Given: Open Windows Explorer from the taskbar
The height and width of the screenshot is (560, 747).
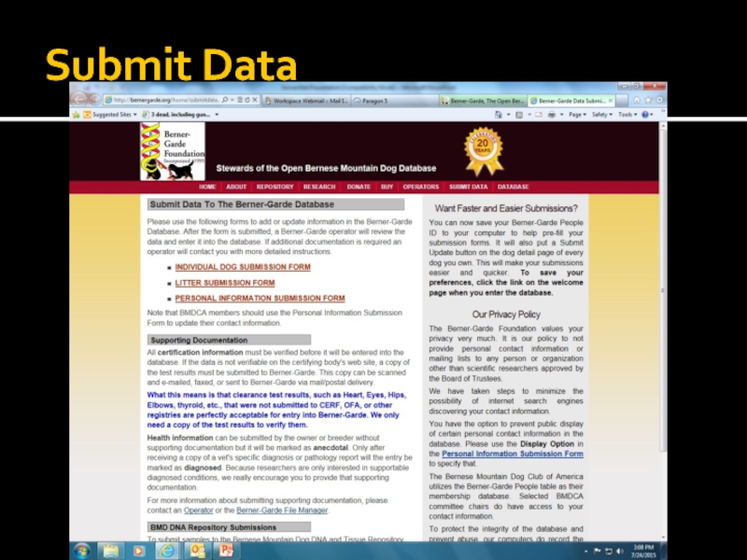Looking at the screenshot, I should 110,551.
